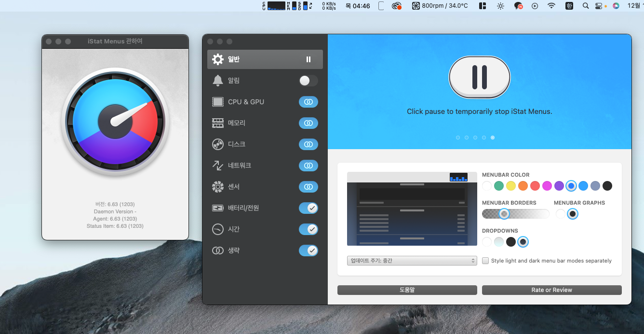Toggle the 네트워크 switch
Viewport: 644px width, 334px height.
click(x=309, y=166)
